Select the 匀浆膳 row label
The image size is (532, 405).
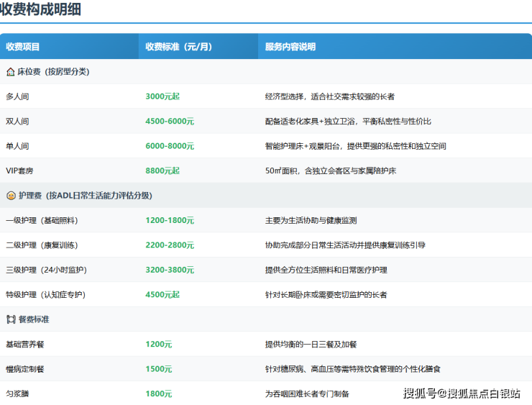click(17, 393)
